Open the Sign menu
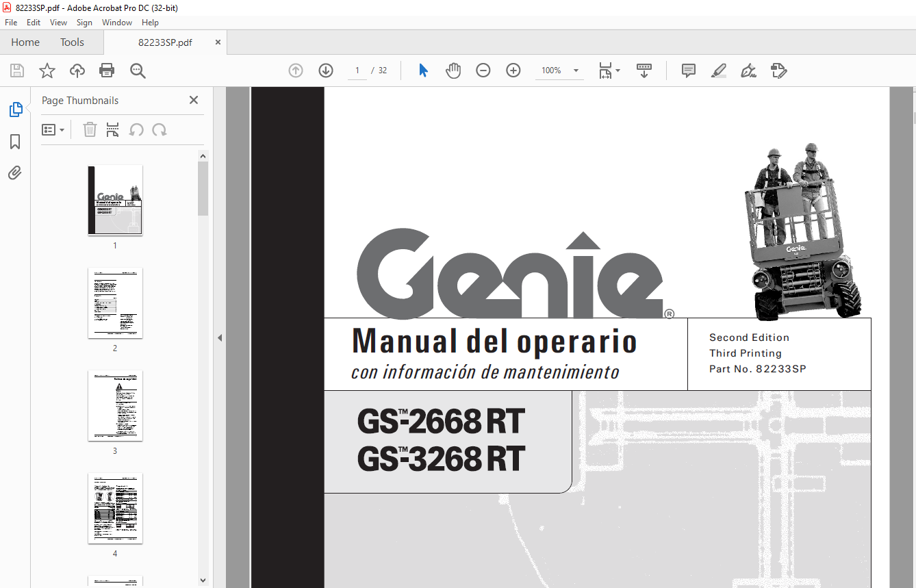The image size is (916, 588). (84, 23)
